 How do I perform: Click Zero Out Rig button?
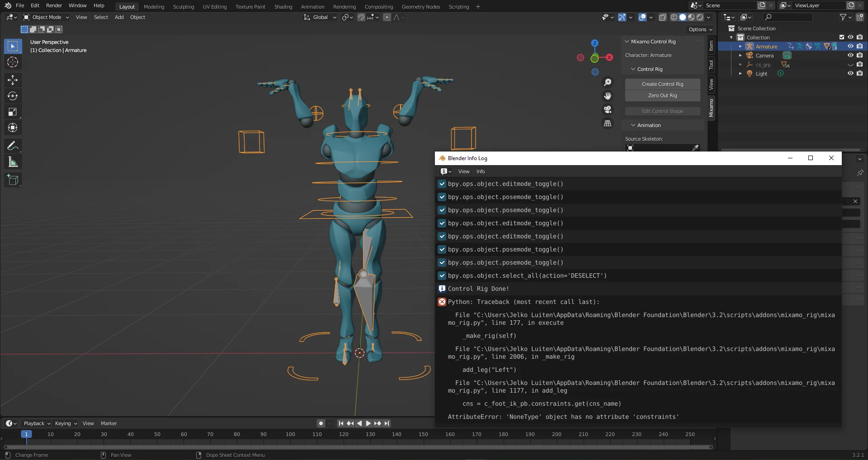click(x=662, y=95)
